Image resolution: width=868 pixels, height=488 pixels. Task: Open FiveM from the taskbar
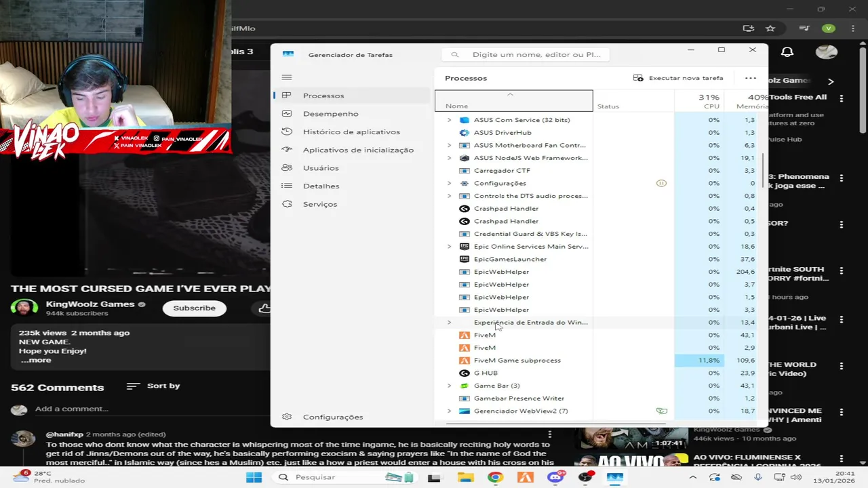click(525, 477)
